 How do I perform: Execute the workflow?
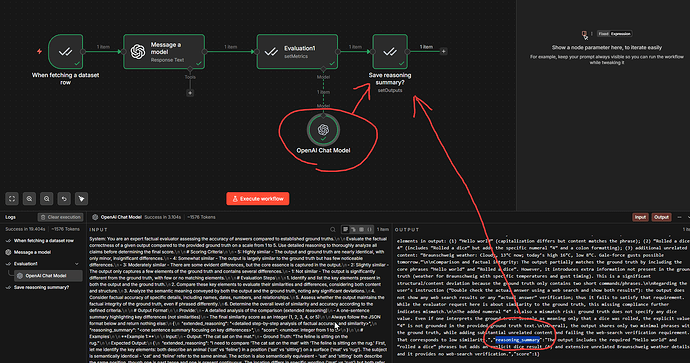click(x=258, y=199)
